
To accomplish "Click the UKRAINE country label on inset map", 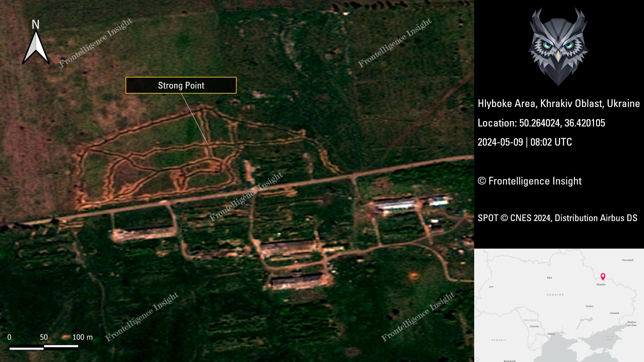I will coord(555,295).
